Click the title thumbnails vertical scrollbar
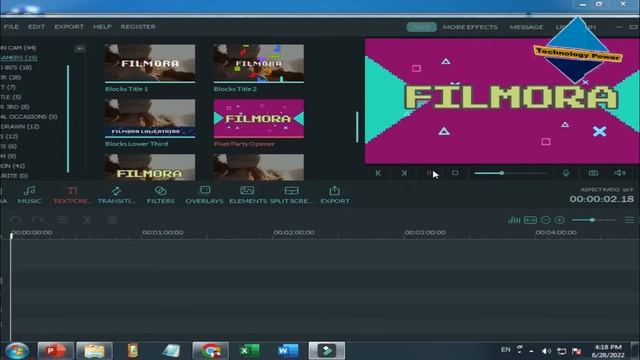 (x=357, y=127)
